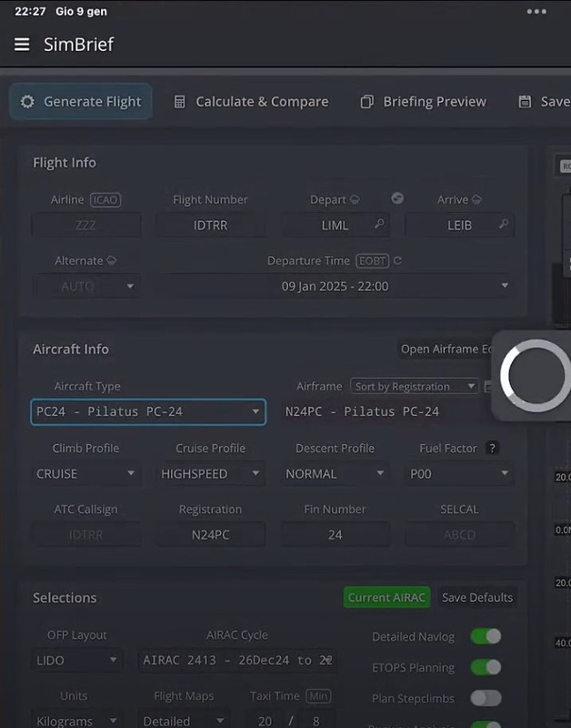Click the green Current AIRAC button
Viewport: 571px width, 728px height.
point(386,598)
